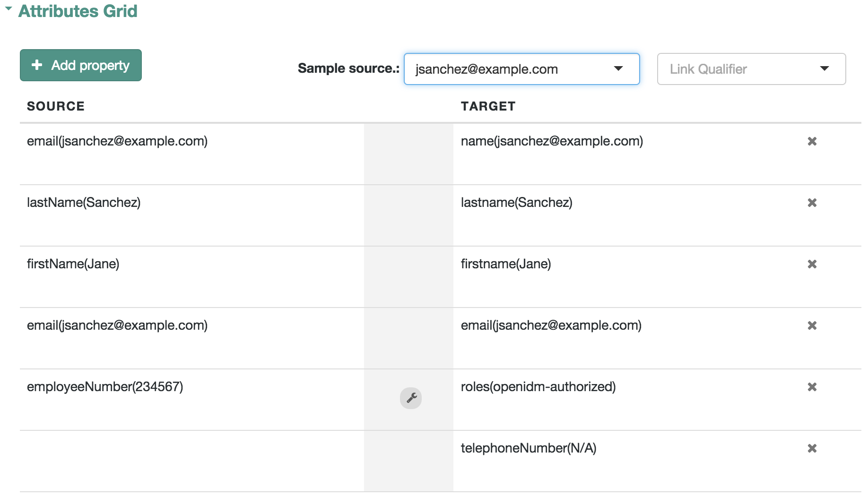
Task: Collapse the Attributes Grid section
Action: 8,9
